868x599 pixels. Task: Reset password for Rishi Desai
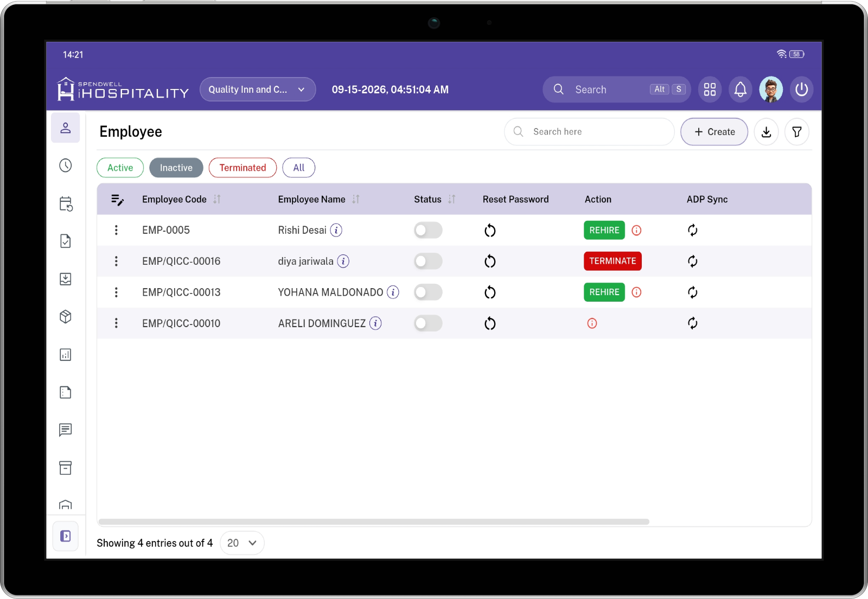(490, 231)
